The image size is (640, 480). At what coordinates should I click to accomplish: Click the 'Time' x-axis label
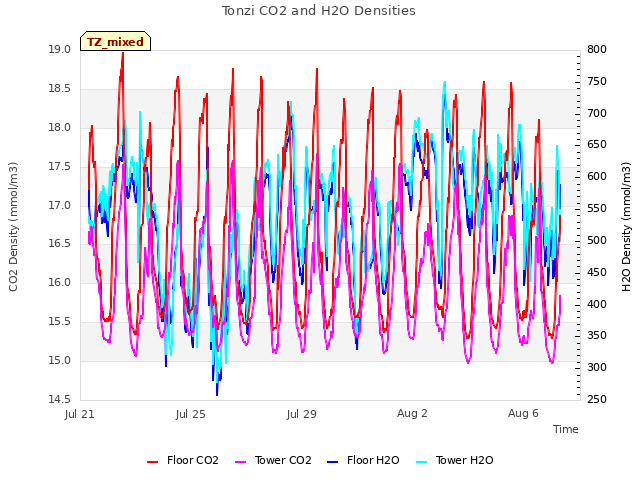pyautogui.click(x=566, y=429)
